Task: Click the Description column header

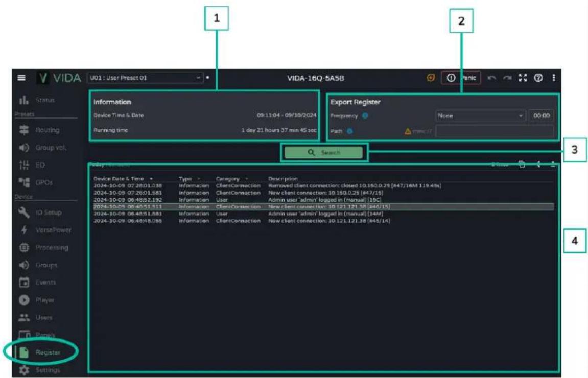Action: (283, 178)
